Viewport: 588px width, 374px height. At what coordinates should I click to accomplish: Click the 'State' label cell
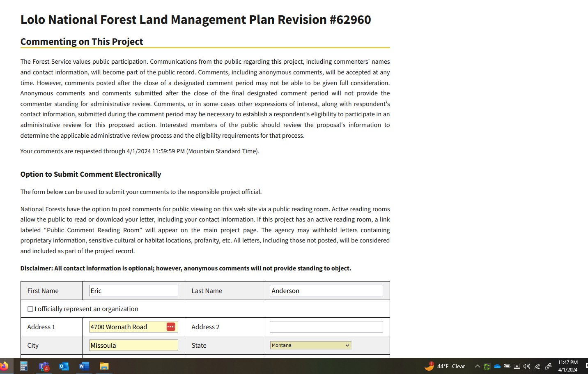224,345
